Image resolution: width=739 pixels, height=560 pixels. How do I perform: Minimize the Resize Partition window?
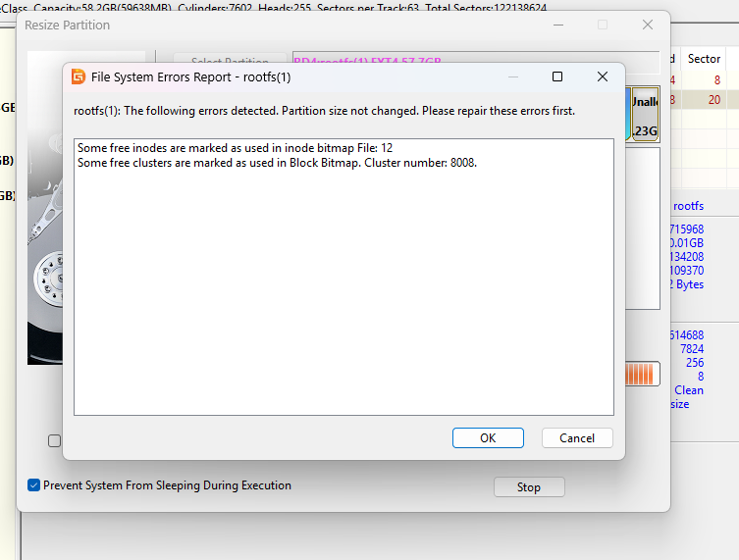pos(558,25)
